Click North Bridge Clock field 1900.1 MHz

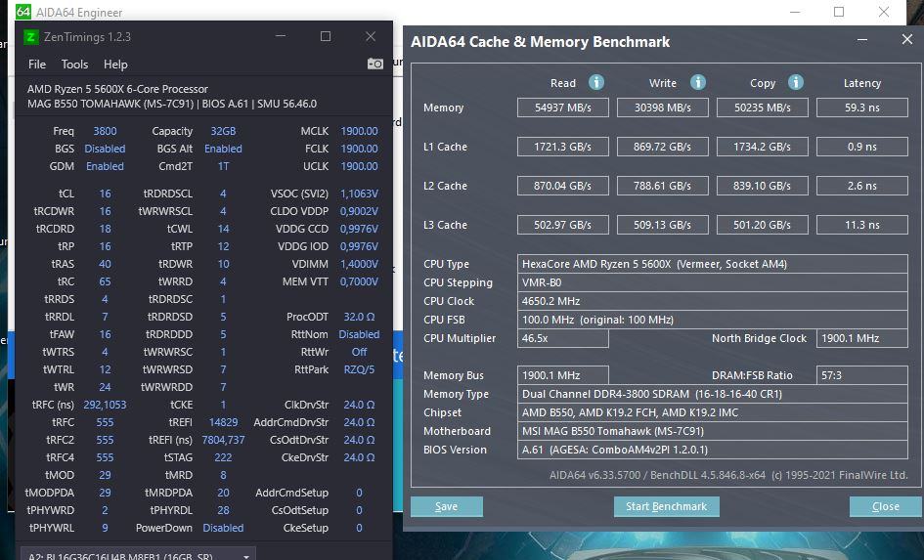862,338
